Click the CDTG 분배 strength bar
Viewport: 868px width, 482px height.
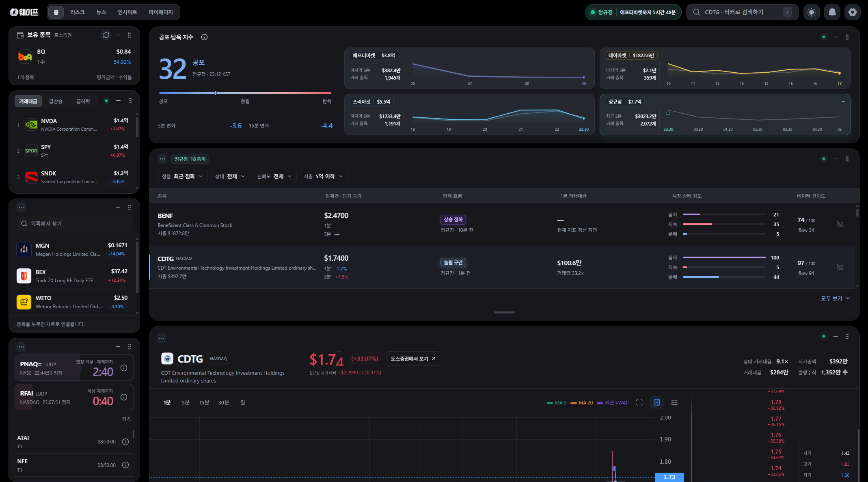click(724, 277)
